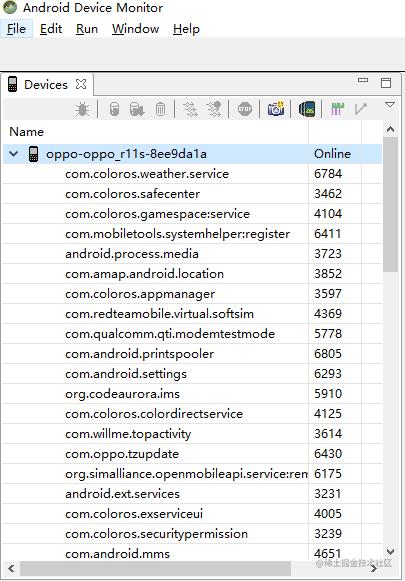Click the horizontal scrollbar left arrow

pyautogui.click(x=11, y=568)
